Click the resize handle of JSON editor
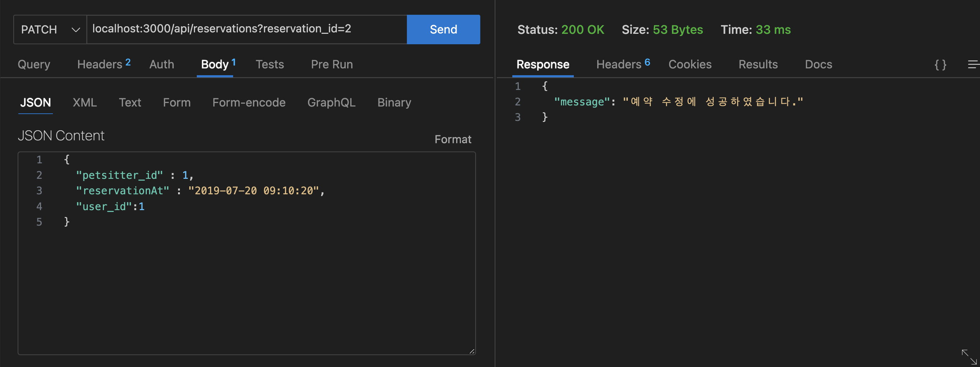 472,351
